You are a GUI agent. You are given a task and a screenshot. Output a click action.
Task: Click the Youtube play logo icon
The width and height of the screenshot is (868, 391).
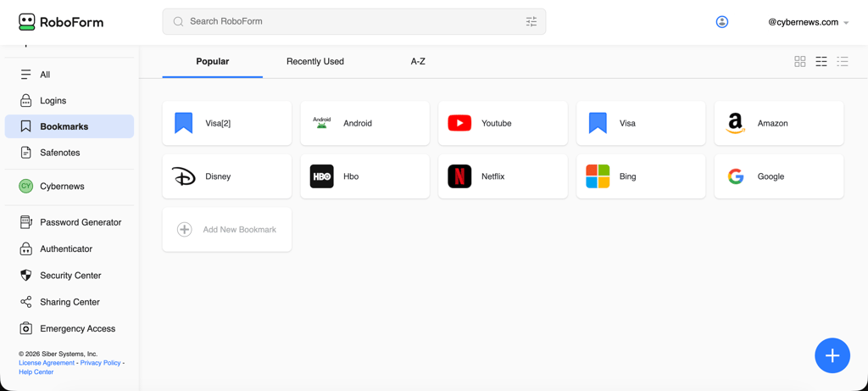[459, 123]
